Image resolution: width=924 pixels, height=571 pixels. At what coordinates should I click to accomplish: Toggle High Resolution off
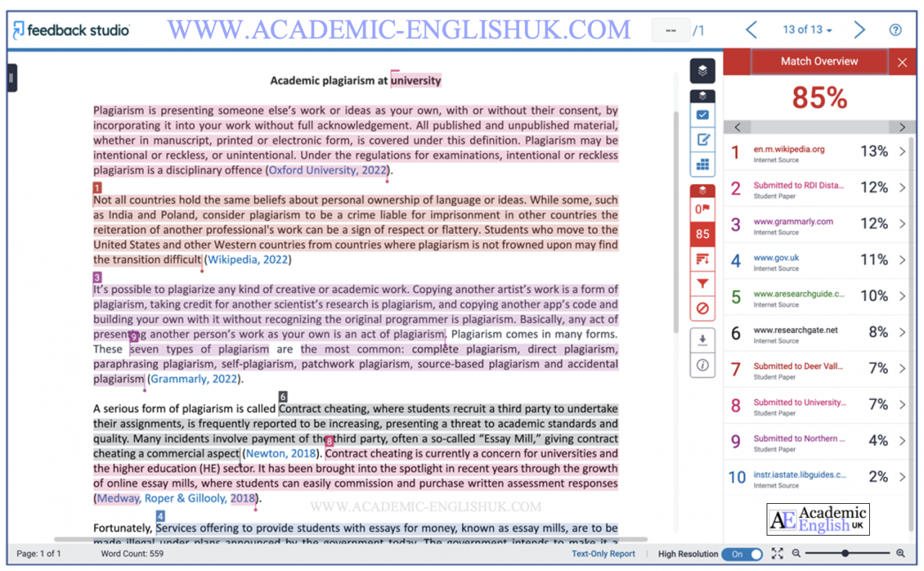(742, 554)
